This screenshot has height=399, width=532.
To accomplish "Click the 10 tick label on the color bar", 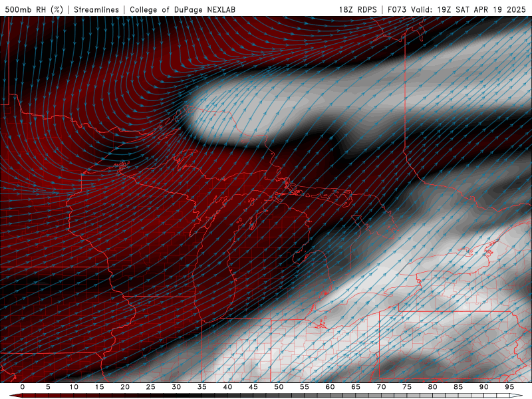I will 74,387.
